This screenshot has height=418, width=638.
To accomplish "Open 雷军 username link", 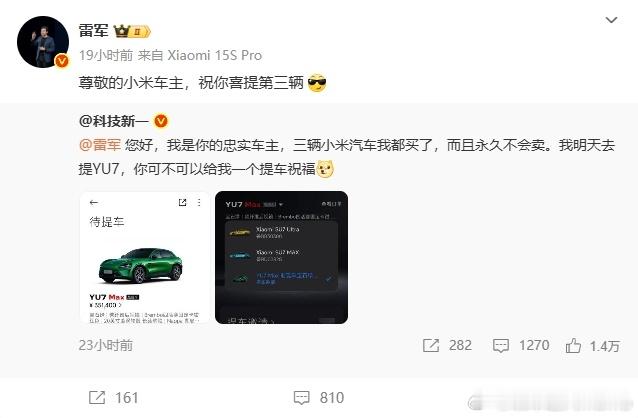I will 93,31.
